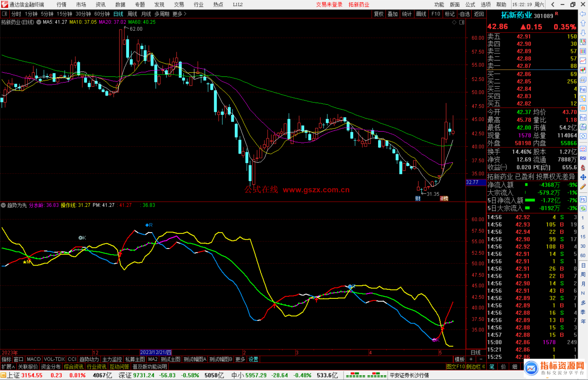
Task: Switch to 日 period in right sidebar
Action: (583, 265)
